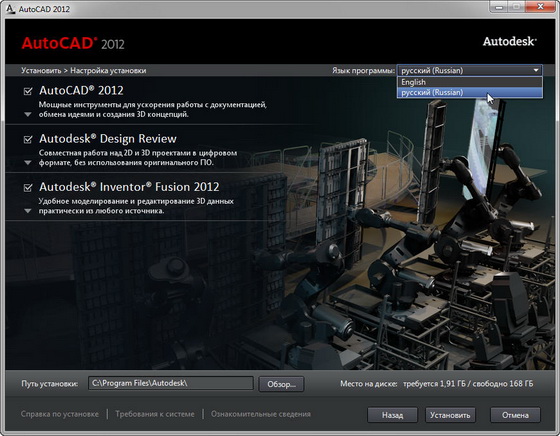Uncheck Autodesk Design Review checkbox
This screenshot has width=560, height=436.
(28, 139)
